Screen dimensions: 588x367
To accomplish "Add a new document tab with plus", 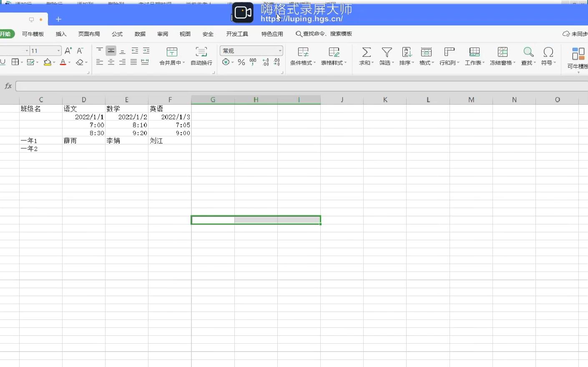I will pyautogui.click(x=58, y=19).
